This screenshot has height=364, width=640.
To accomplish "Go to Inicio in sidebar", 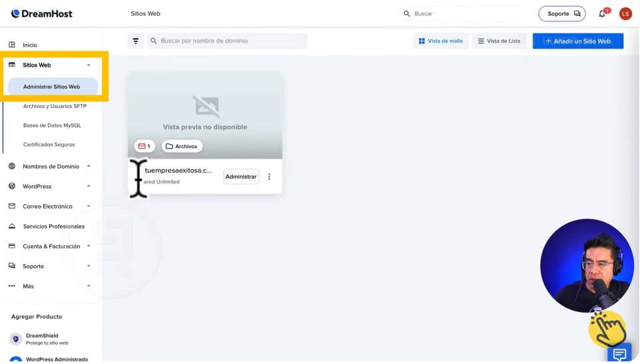I will (x=30, y=45).
